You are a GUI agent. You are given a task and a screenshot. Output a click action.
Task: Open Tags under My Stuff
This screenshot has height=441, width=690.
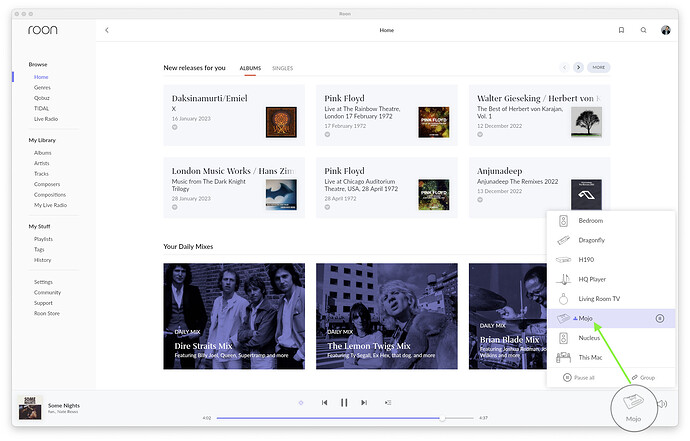pos(39,250)
